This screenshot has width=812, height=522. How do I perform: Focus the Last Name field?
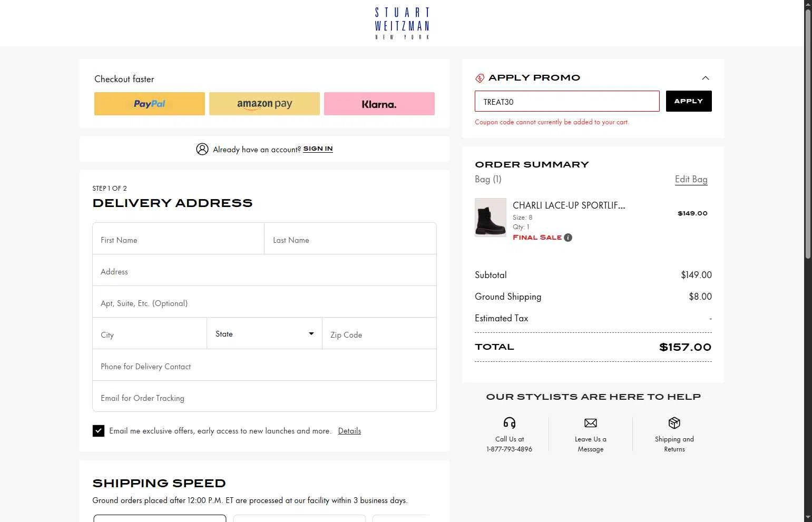[350, 239]
